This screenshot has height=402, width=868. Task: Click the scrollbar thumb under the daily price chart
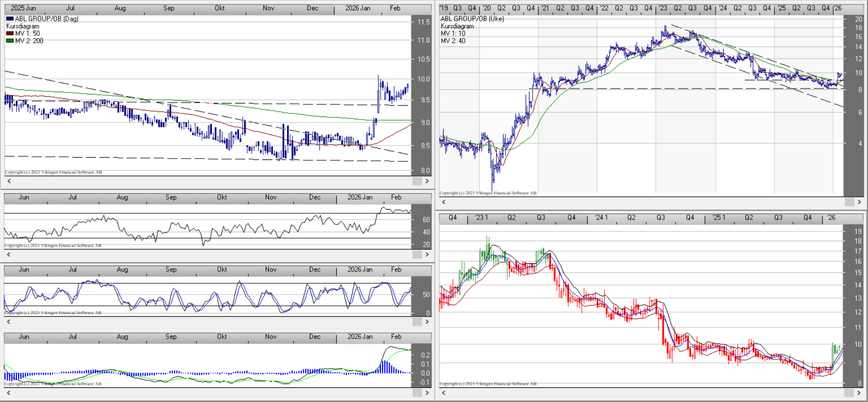pyautogui.click(x=417, y=181)
